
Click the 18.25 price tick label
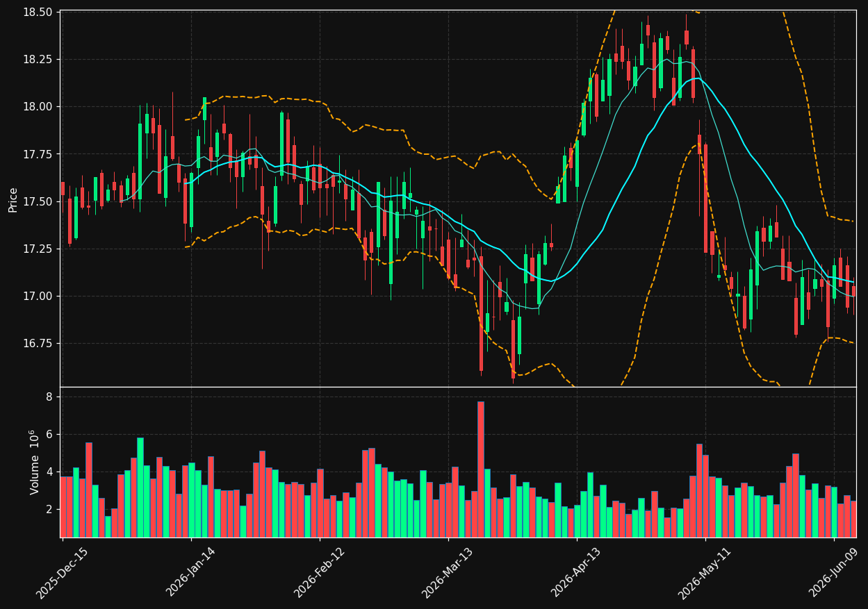pyautogui.click(x=38, y=60)
